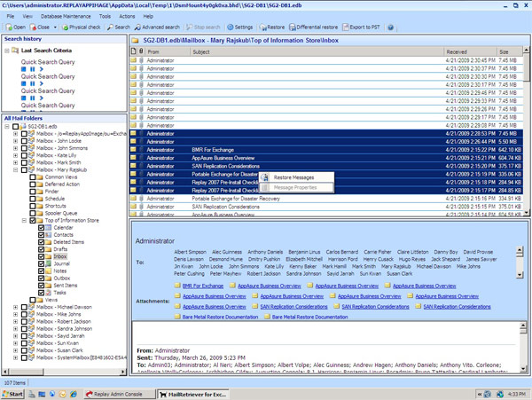Expand the Mailbox - Michael Dawson node

pos(14,307)
